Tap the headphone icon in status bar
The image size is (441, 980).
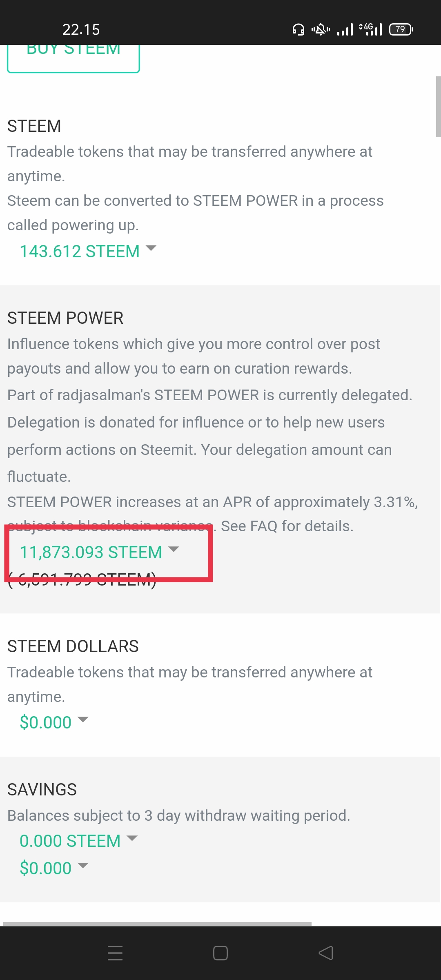coord(298,29)
